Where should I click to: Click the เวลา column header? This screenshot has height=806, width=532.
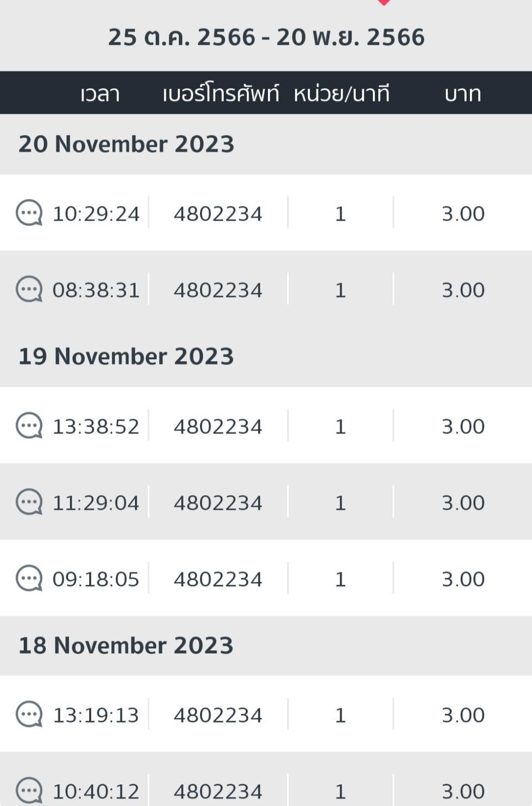(100, 94)
